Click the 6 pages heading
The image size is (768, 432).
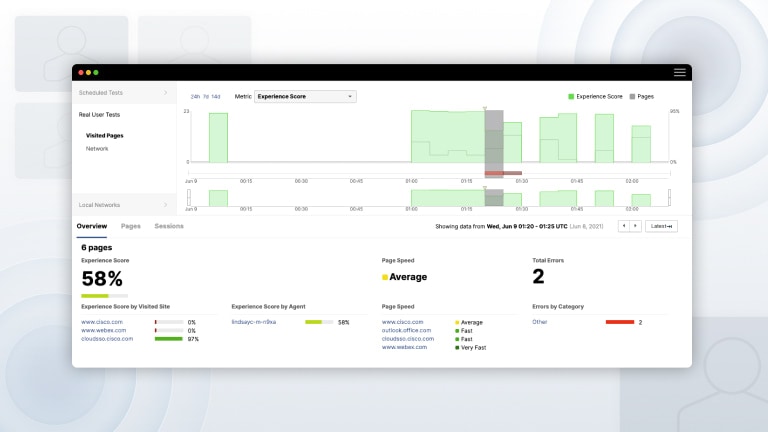coord(96,247)
